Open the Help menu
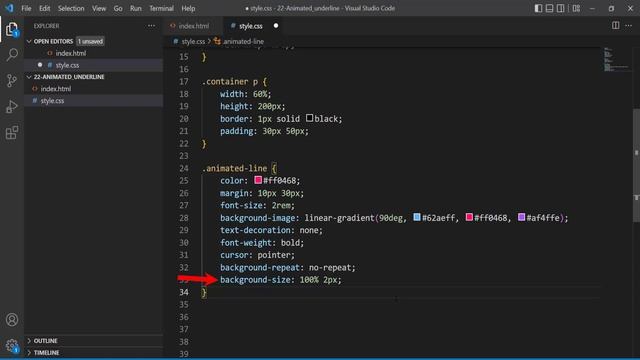The image size is (640, 360). click(x=188, y=8)
